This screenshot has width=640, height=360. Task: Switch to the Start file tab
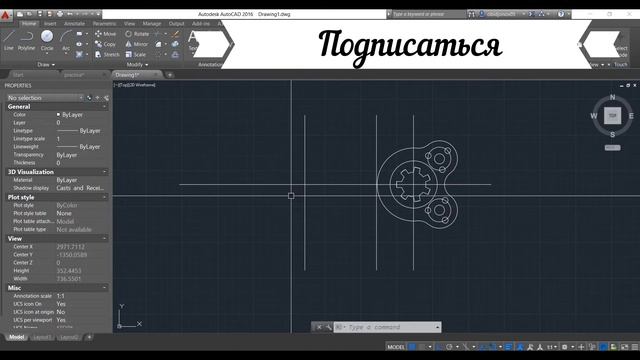pos(18,75)
